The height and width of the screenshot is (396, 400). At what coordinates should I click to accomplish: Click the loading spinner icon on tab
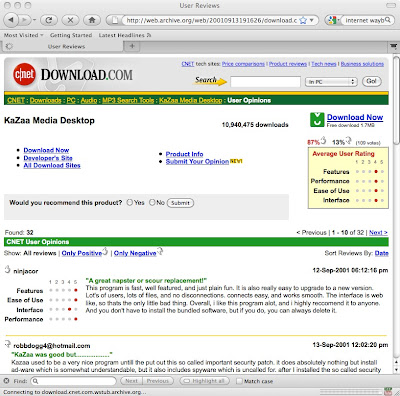(x=9, y=46)
